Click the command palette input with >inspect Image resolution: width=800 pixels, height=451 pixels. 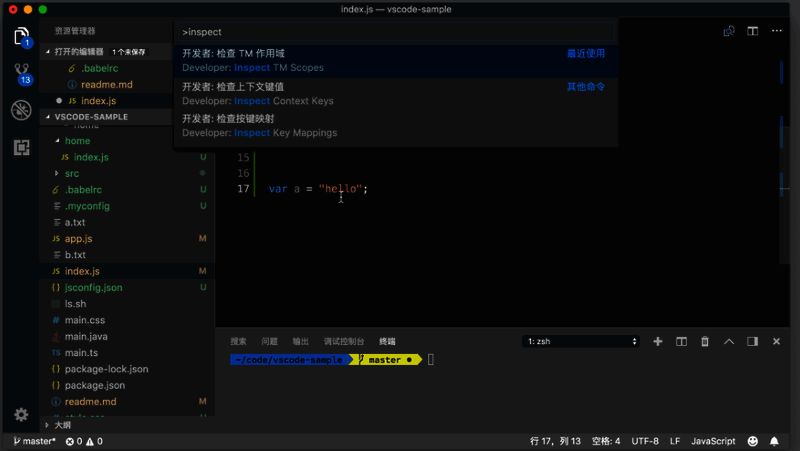point(395,32)
